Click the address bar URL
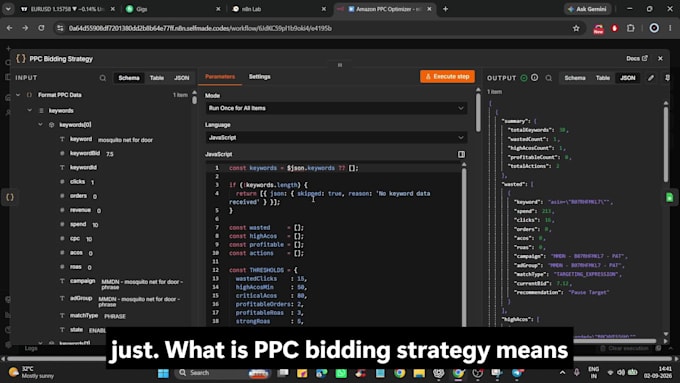Screen dimensions: 680x383 point(200,28)
